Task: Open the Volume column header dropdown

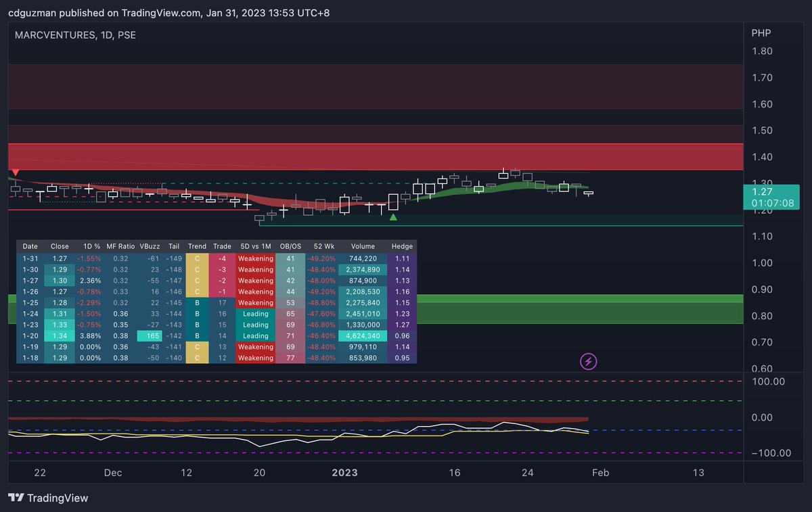Action: tap(363, 246)
